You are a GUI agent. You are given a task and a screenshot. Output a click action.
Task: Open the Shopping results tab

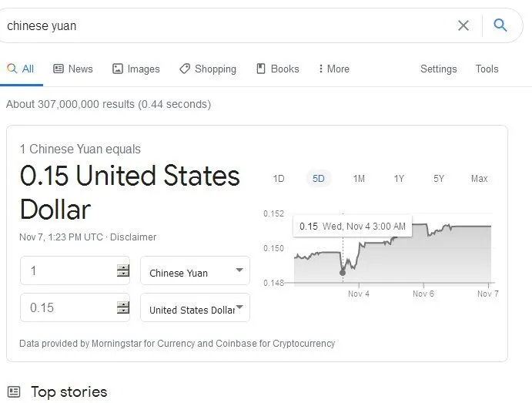tap(208, 69)
